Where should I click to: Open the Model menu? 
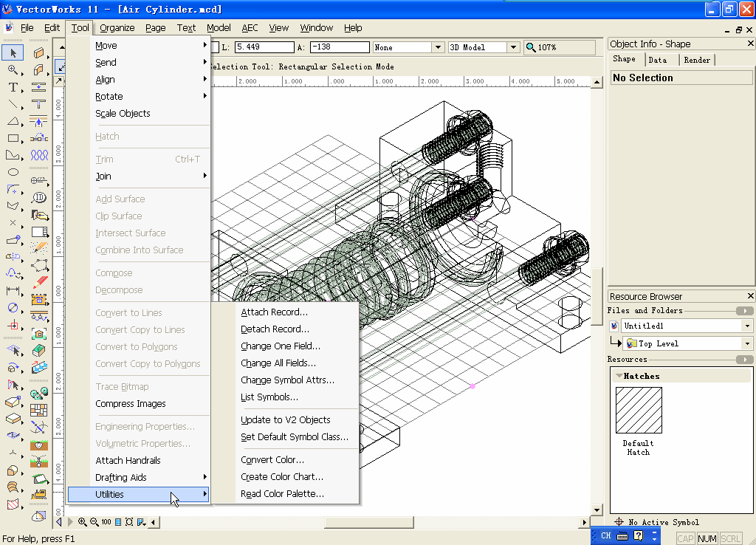[219, 28]
